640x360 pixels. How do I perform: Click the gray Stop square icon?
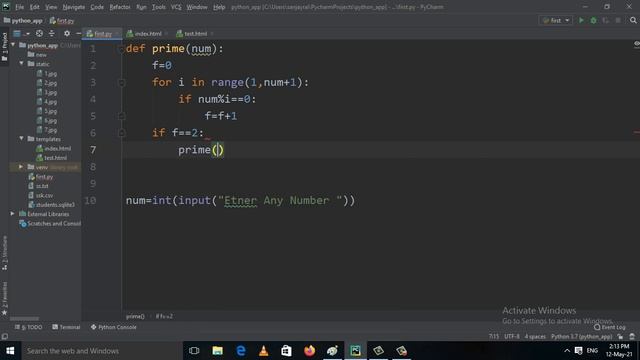[x=618, y=20]
